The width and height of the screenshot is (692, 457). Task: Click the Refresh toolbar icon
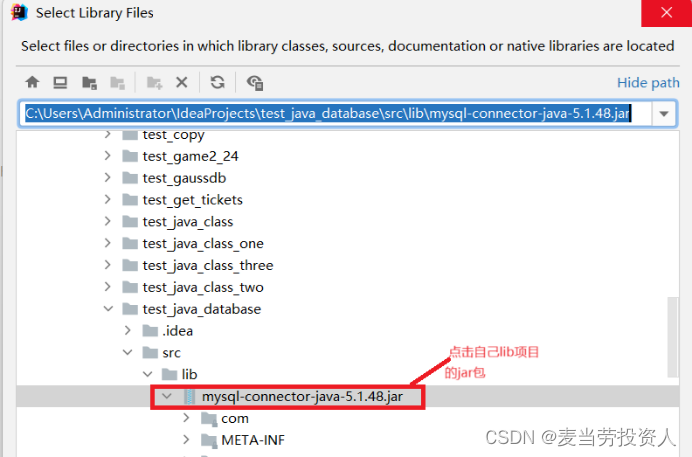218,82
